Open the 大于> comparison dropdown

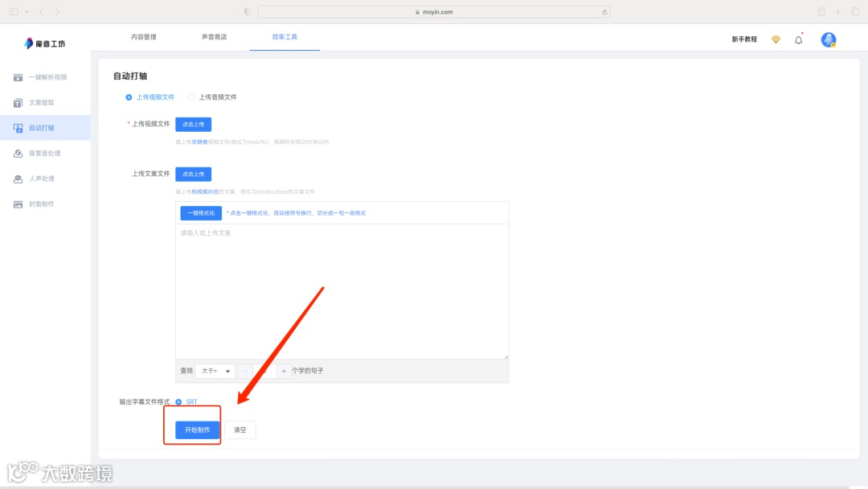(x=215, y=371)
